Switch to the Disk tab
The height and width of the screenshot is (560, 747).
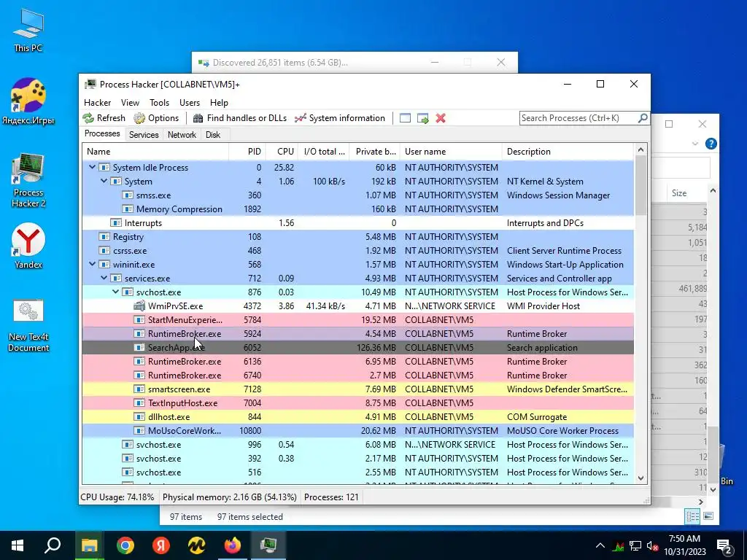[x=213, y=135]
